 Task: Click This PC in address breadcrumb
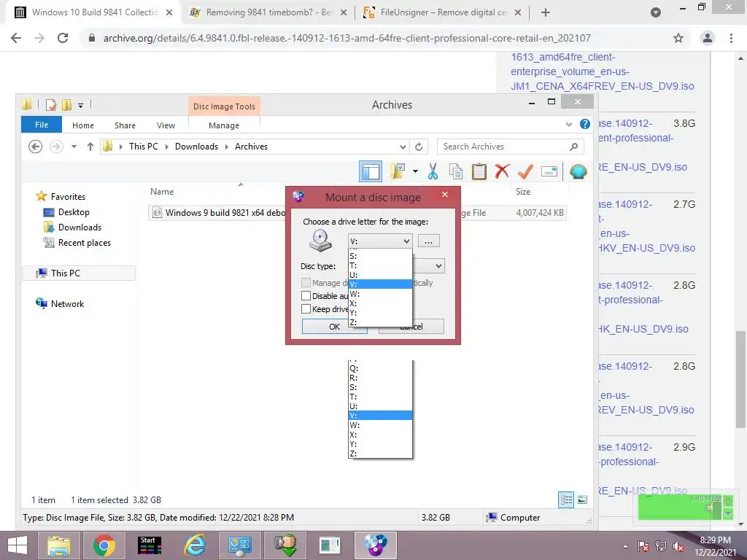point(144,147)
